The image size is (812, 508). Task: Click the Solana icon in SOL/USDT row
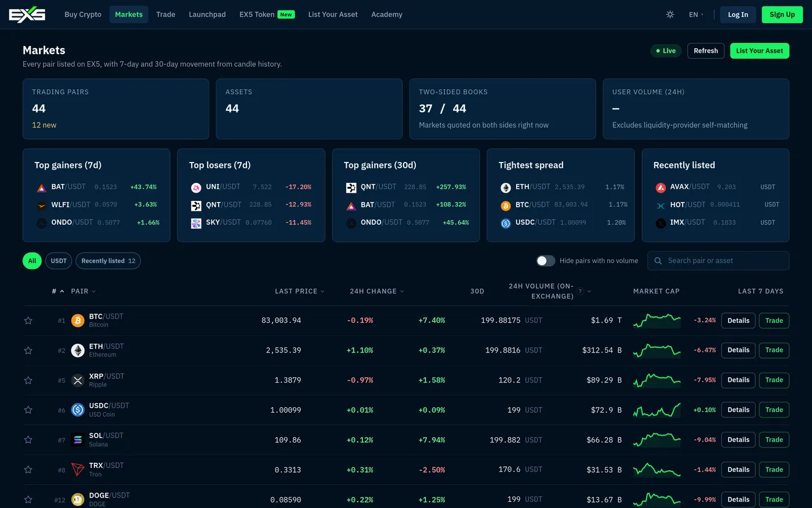[x=78, y=440]
